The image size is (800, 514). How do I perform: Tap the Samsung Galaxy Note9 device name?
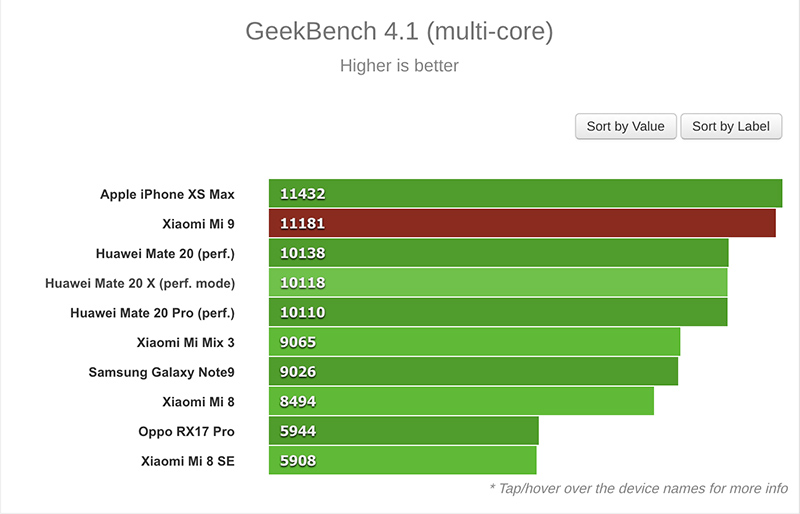[161, 372]
